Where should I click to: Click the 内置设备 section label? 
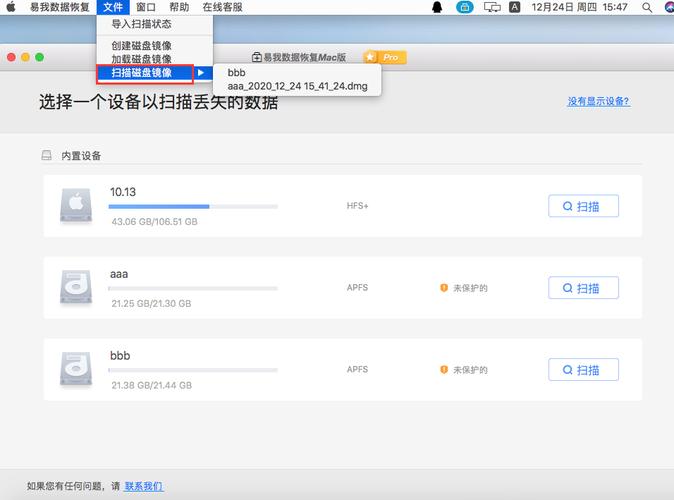pyautogui.click(x=81, y=156)
